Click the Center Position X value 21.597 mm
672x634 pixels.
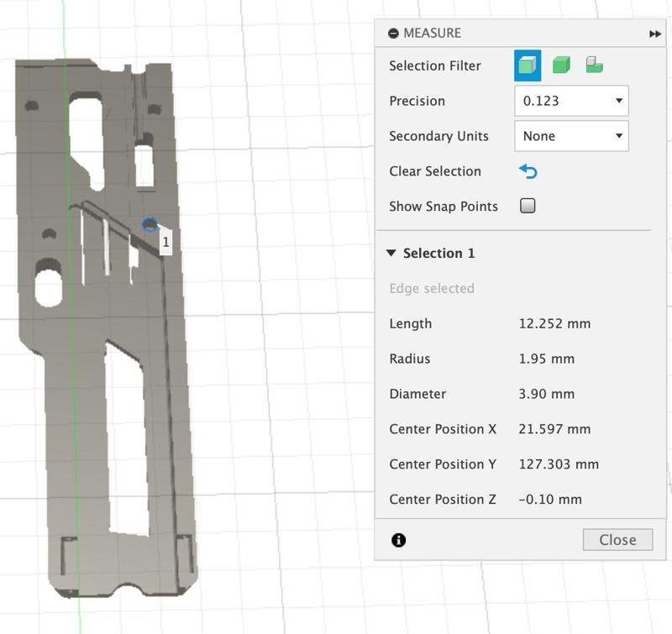pos(554,430)
